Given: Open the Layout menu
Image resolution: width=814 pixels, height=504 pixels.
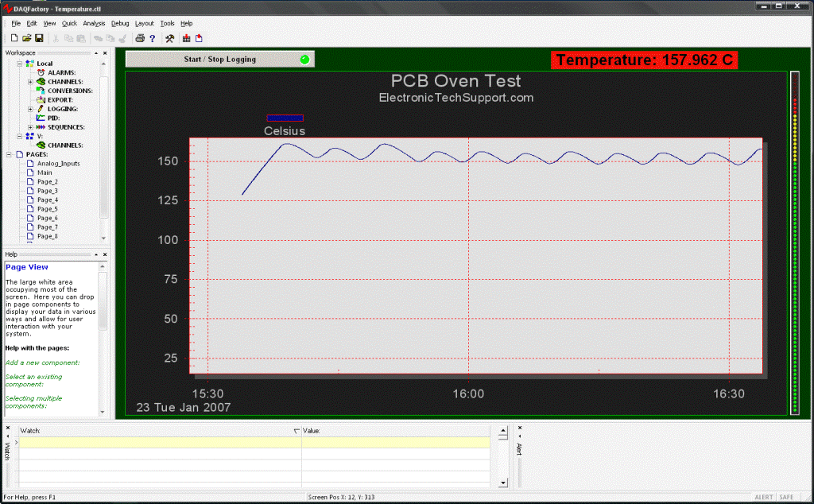Looking at the screenshot, I should [144, 24].
